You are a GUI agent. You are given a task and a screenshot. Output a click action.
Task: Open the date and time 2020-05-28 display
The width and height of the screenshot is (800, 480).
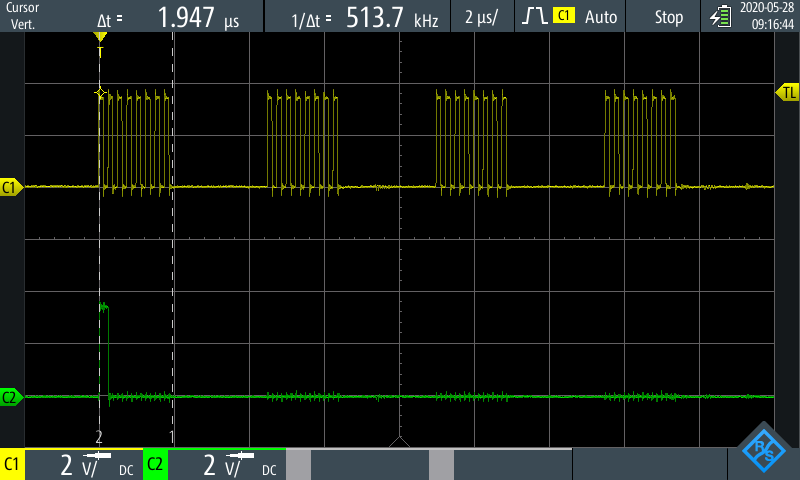coord(767,16)
